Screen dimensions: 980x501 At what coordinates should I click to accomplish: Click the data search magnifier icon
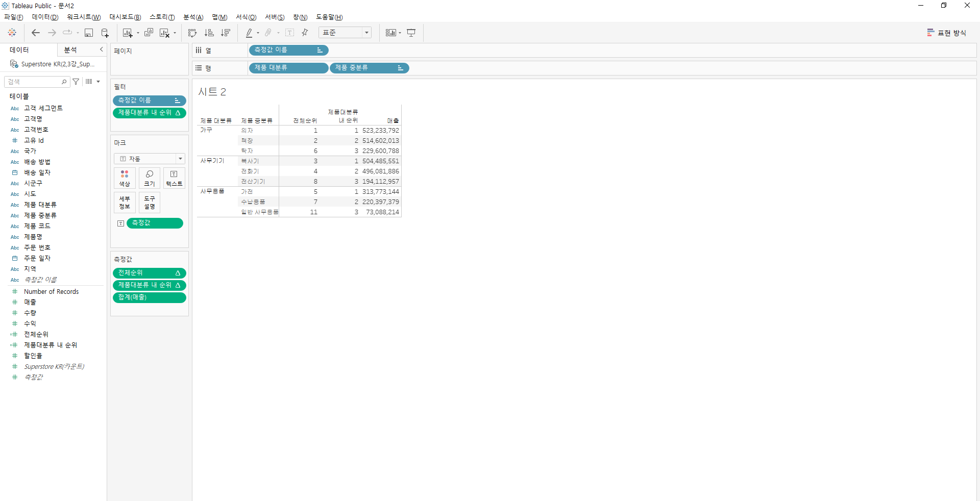tap(64, 82)
